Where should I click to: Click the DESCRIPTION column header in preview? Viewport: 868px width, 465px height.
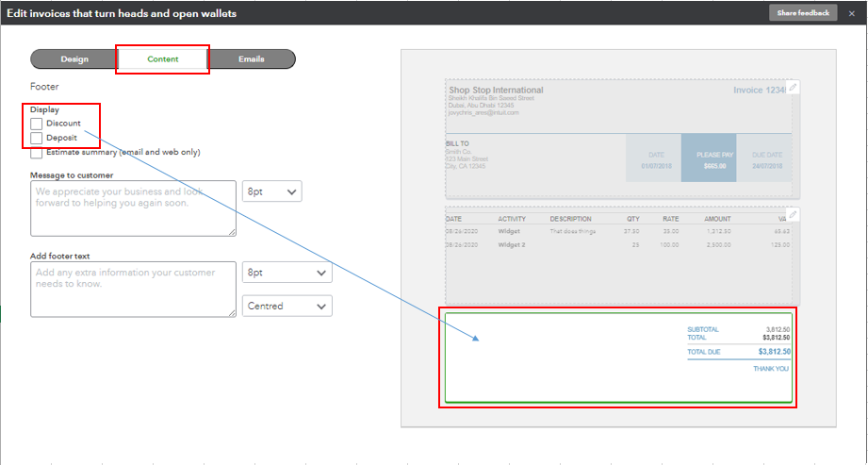571,219
